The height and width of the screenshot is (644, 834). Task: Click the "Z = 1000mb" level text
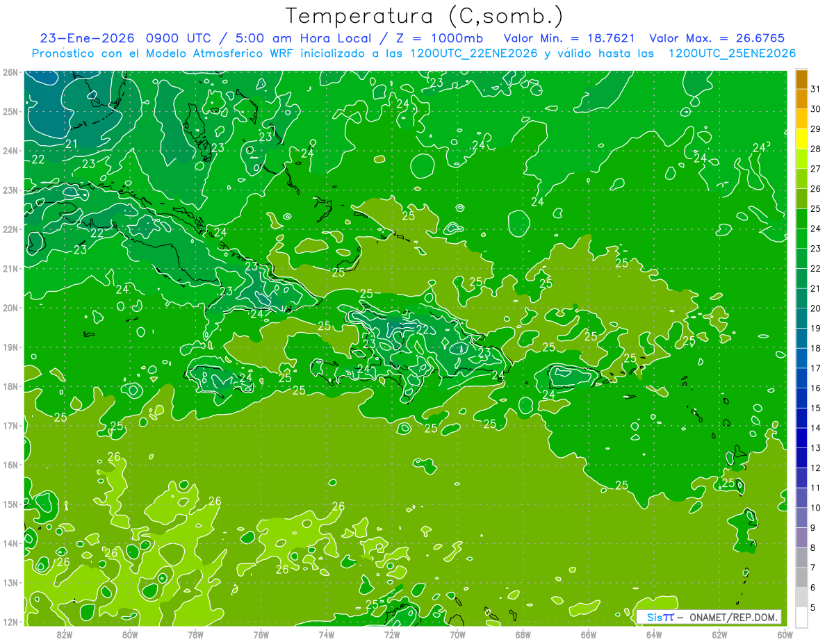[x=439, y=39]
